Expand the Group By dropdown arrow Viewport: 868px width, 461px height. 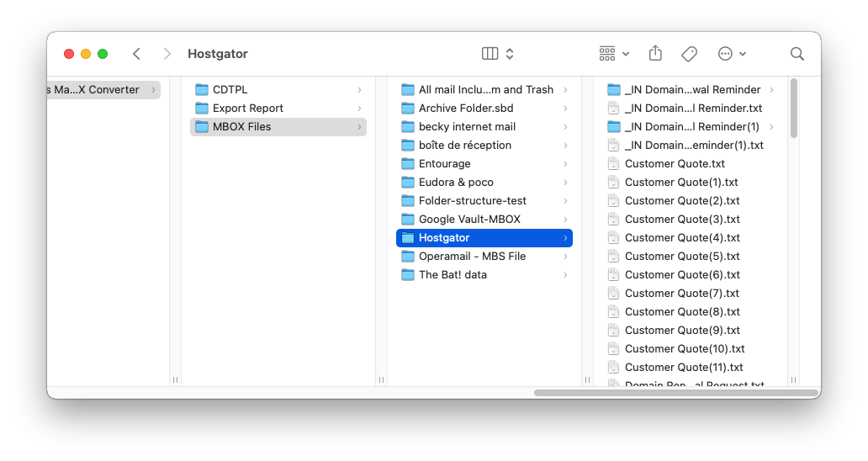tap(626, 54)
